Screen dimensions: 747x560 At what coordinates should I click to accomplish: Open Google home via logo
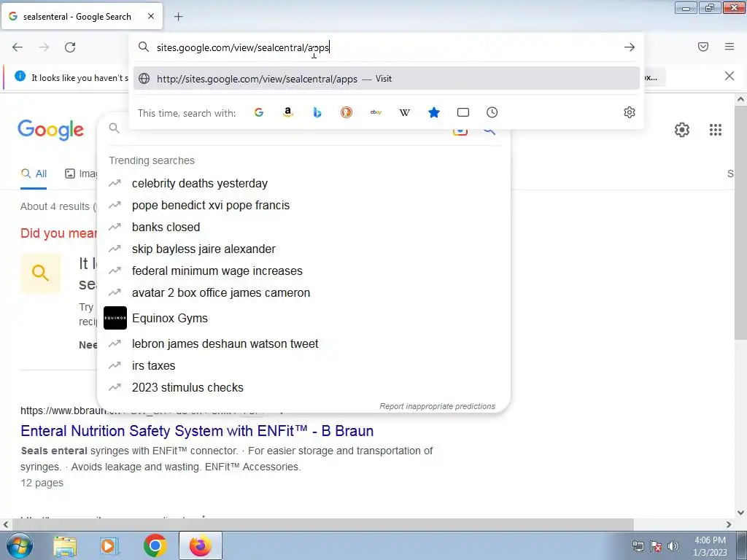click(51, 130)
